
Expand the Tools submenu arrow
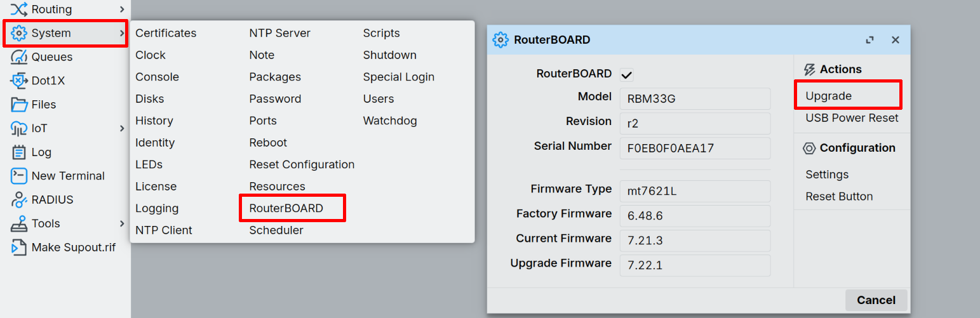click(x=122, y=223)
